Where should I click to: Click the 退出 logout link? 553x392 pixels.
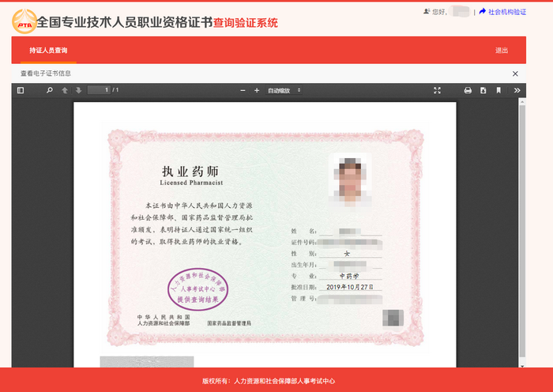coord(502,51)
